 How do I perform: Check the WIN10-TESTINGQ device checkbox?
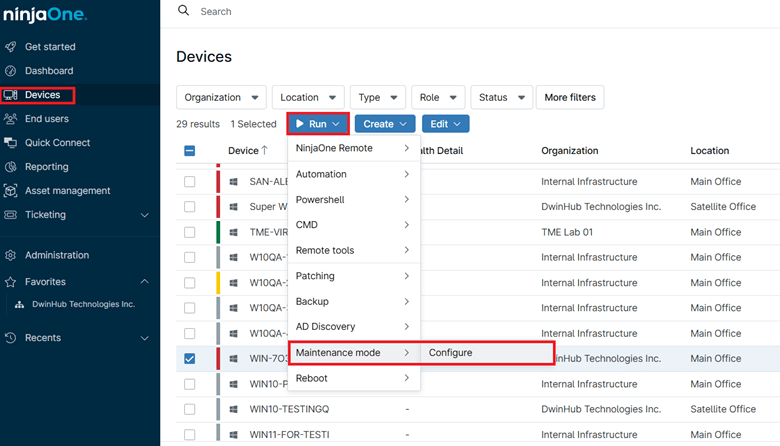pyautogui.click(x=190, y=409)
